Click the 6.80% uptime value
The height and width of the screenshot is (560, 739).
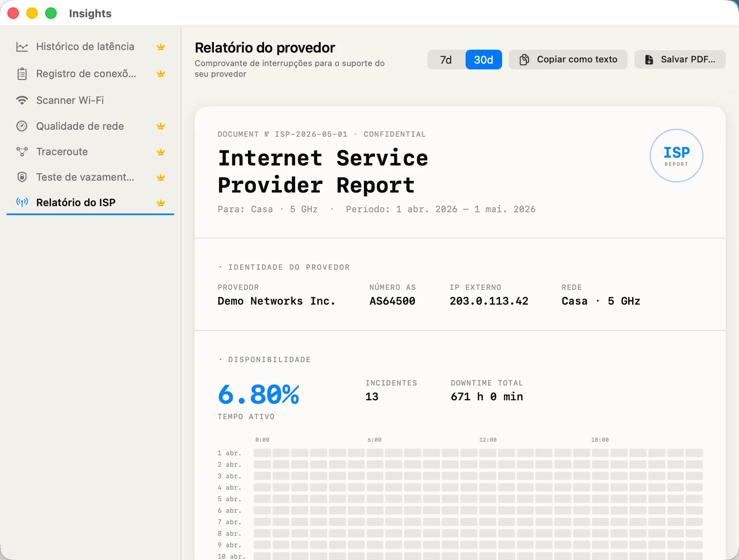pos(259,395)
